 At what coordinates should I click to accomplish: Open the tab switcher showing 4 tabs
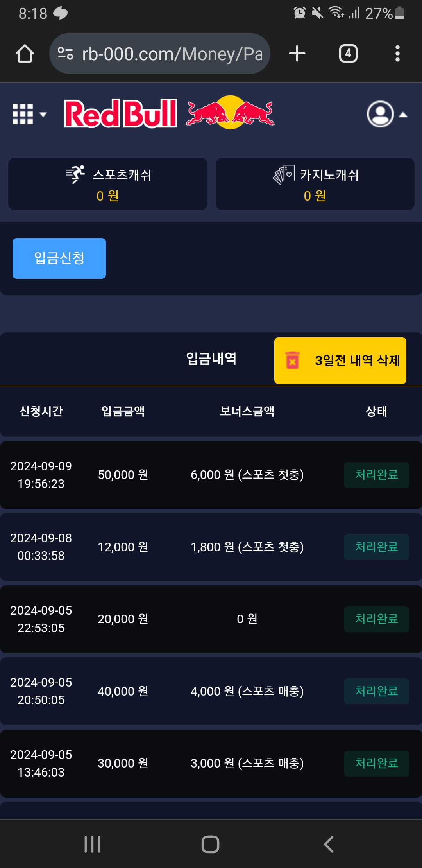348,54
